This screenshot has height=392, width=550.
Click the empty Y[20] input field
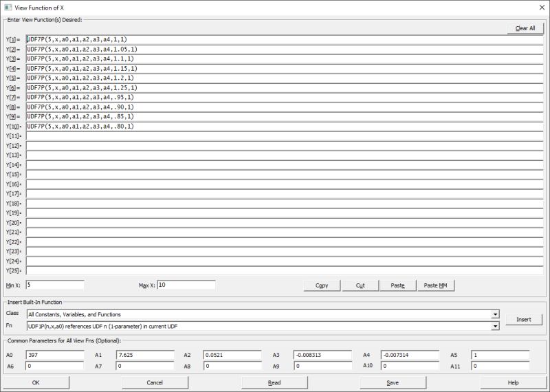tap(285, 223)
